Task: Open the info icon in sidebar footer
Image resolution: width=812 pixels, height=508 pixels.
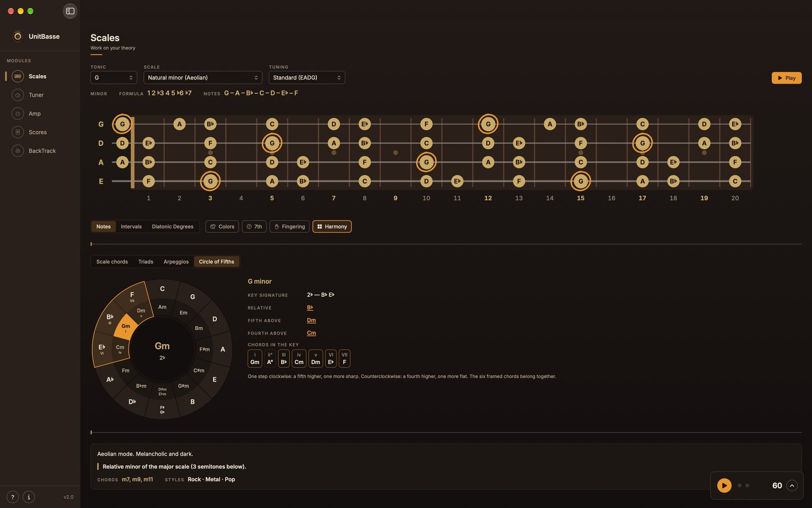Action: tap(29, 497)
